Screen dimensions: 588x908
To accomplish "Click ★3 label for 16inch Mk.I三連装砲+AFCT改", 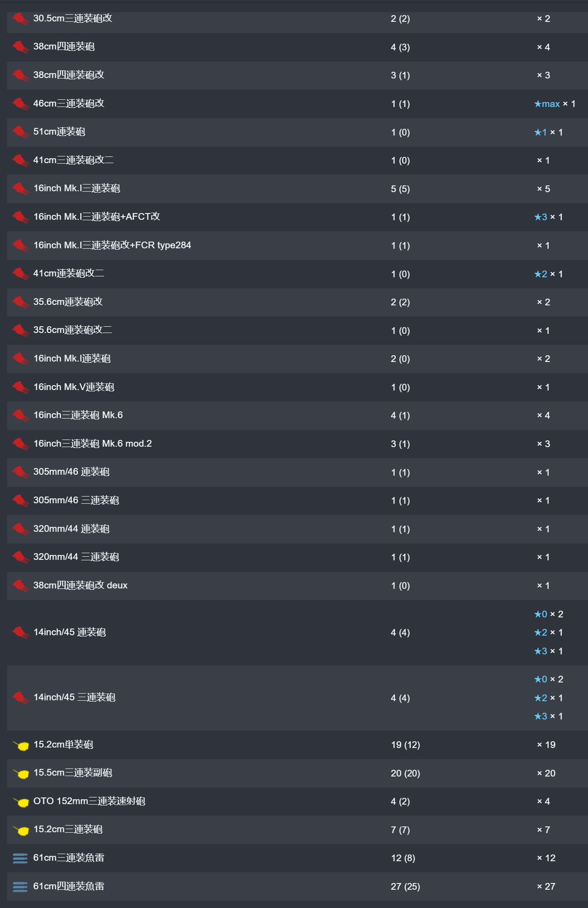I will point(541,217).
